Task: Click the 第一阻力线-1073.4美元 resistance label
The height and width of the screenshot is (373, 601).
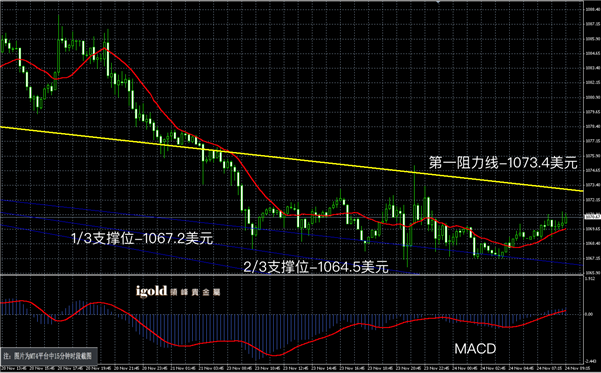Action: 503,163
